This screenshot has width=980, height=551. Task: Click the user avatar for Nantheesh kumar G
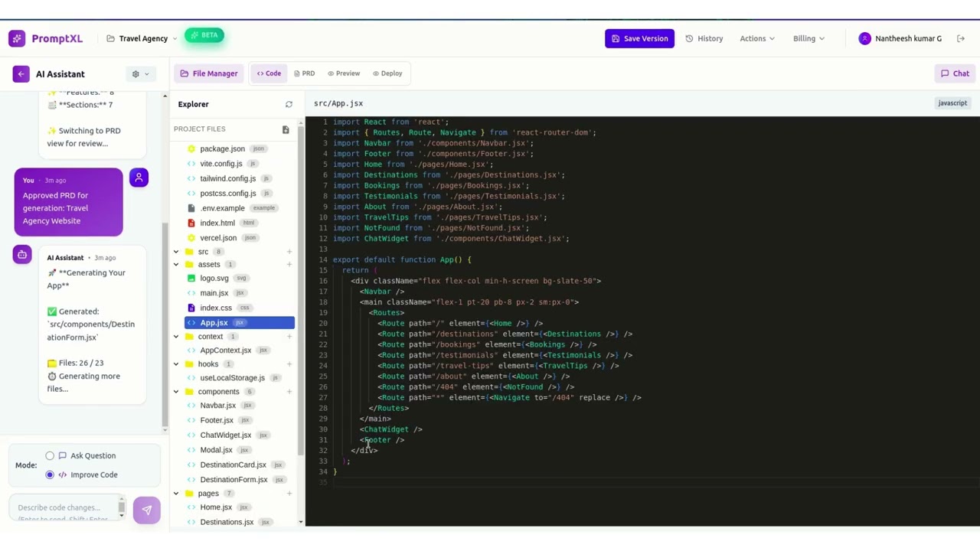864,38
